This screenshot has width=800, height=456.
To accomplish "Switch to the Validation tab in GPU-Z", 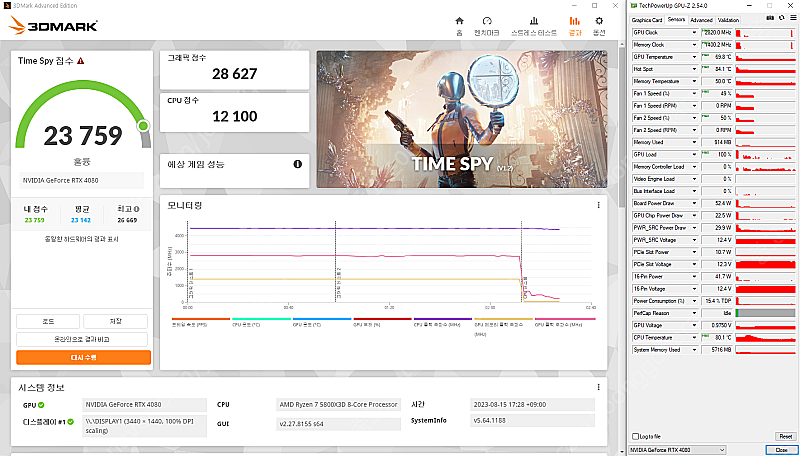I will [x=728, y=20].
